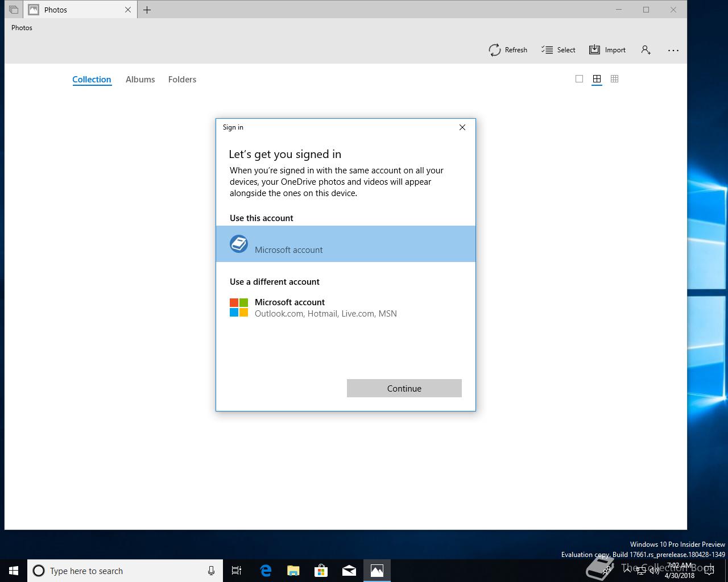
Task: Choose the small grid view icon
Action: tap(614, 79)
